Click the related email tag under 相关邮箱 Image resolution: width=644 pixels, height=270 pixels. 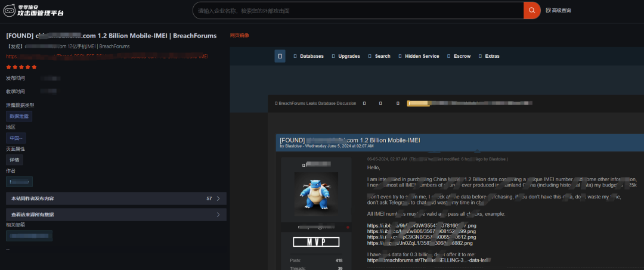[x=29, y=236]
